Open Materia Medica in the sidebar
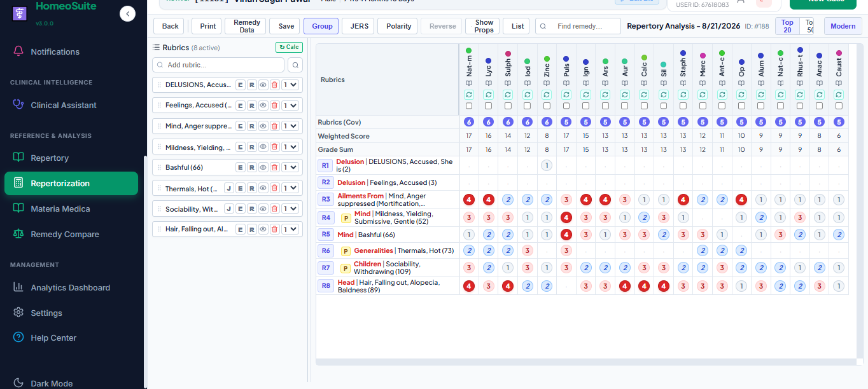Viewport: 868px width, 389px height. point(71,208)
